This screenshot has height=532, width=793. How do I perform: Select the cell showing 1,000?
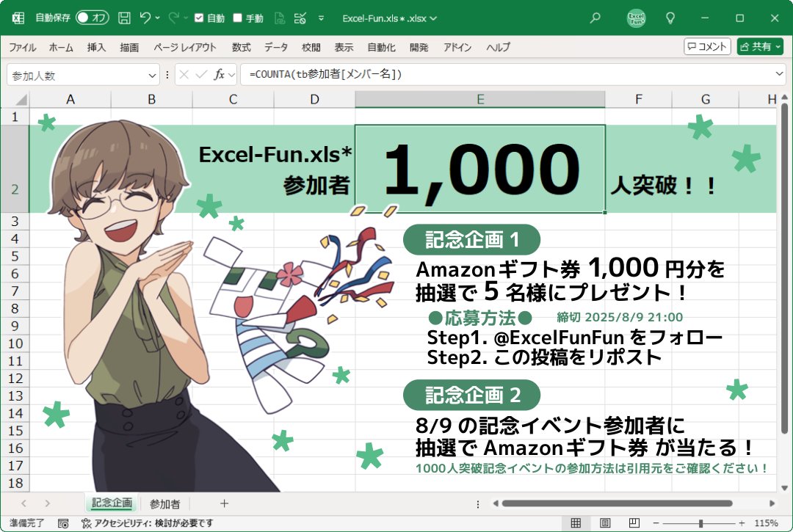click(x=480, y=168)
